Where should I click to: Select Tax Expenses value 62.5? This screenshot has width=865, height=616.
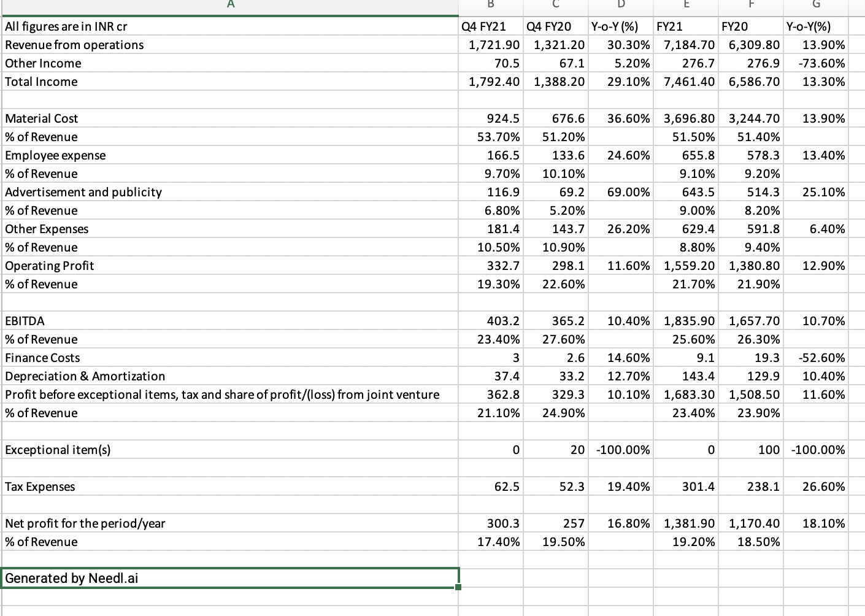pyautogui.click(x=491, y=487)
